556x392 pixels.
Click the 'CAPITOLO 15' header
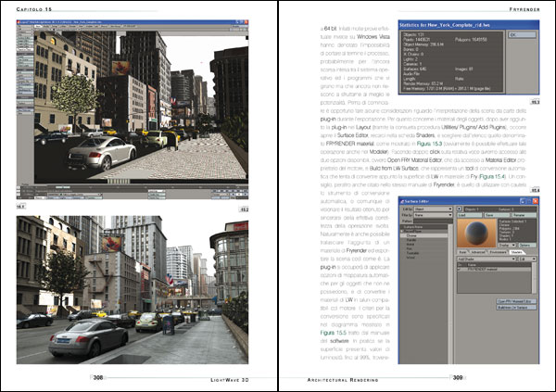click(34, 9)
